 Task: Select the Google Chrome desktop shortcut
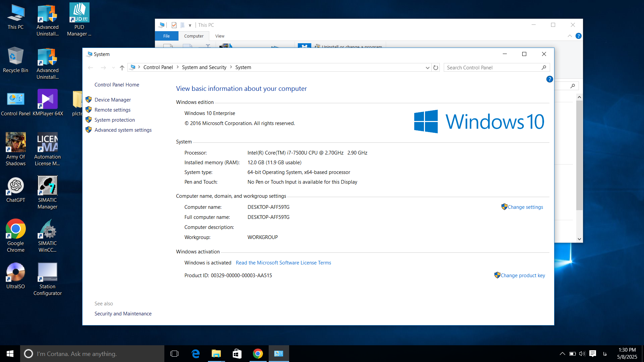[15, 236]
